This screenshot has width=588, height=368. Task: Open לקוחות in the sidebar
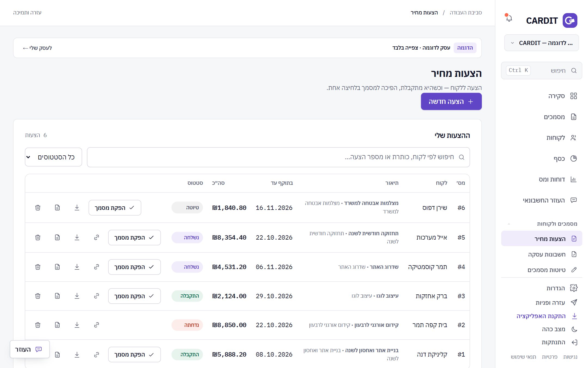(x=541, y=138)
